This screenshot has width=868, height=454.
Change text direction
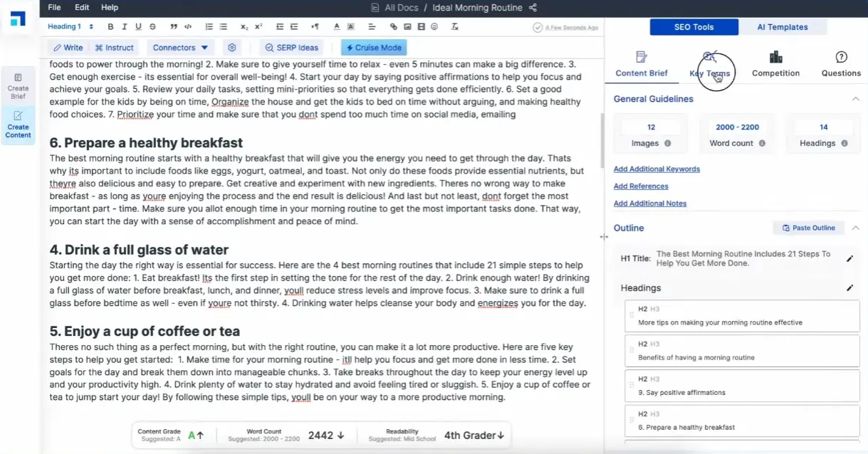(x=315, y=26)
